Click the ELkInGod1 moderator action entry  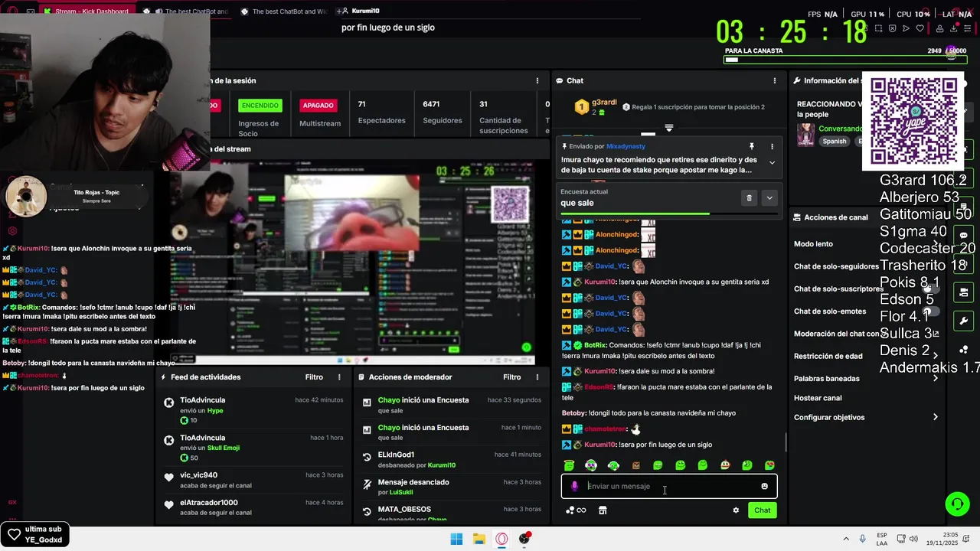coord(450,459)
